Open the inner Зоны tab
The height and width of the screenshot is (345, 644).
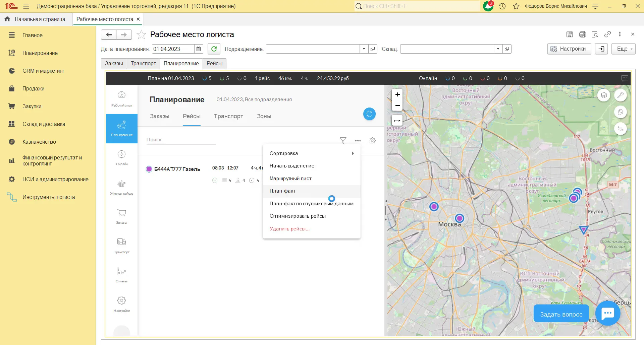point(264,116)
